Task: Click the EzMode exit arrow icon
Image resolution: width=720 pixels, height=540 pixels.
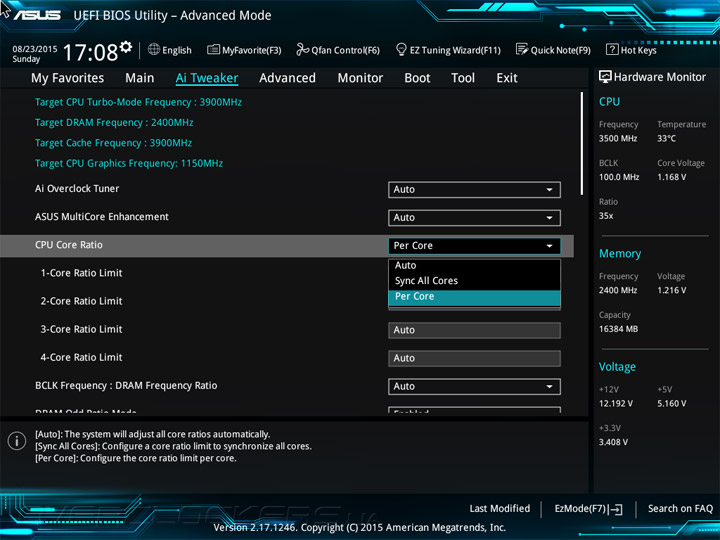Action: coord(616,509)
